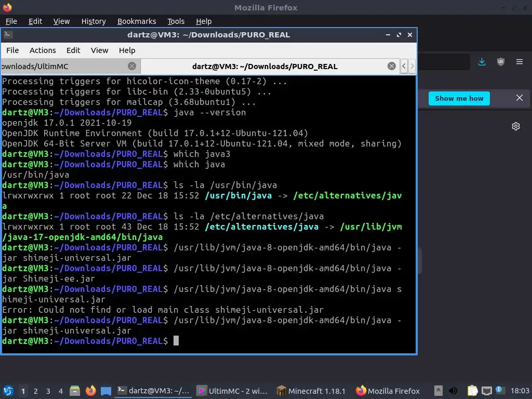This screenshot has width=532, height=399.
Task: Open the Firefox Tools menu
Action: [x=176, y=21]
